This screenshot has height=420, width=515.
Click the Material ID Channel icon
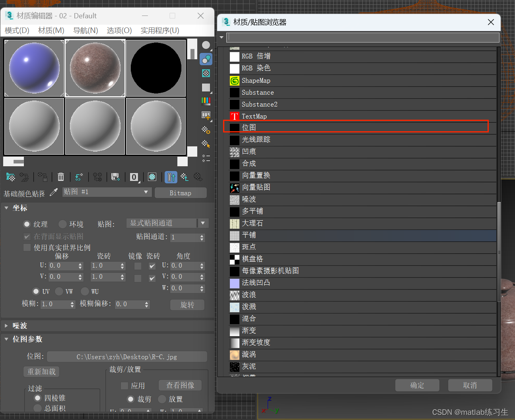[x=134, y=177]
